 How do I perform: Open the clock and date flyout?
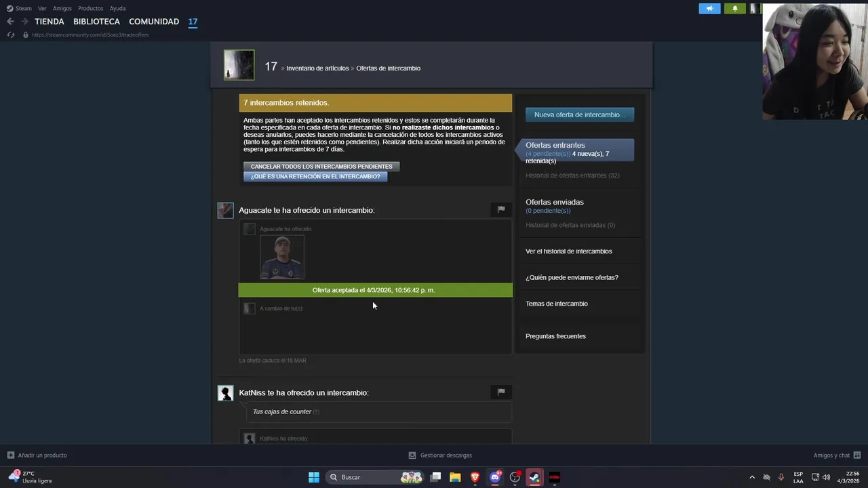tap(848, 477)
